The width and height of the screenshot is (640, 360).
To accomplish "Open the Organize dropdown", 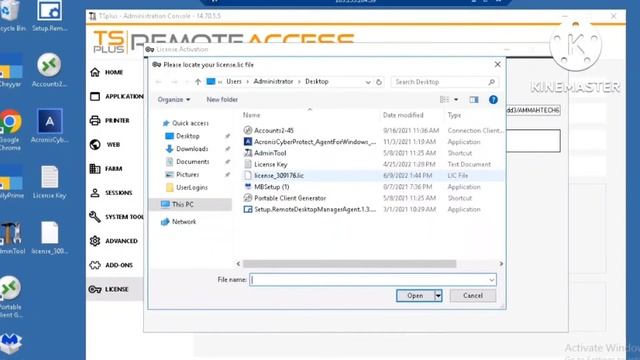I will coord(174,100).
